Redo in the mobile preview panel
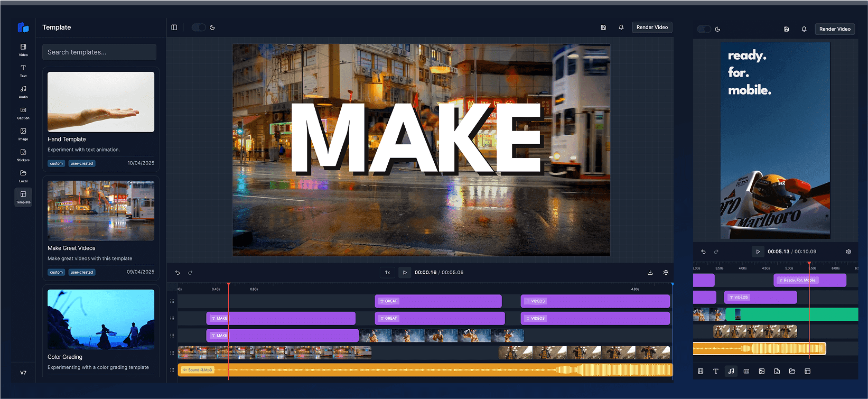The width and height of the screenshot is (868, 399). coord(716,252)
